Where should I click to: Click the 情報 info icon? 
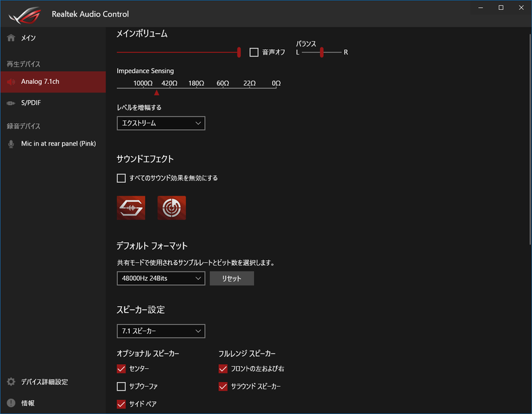[11, 403]
